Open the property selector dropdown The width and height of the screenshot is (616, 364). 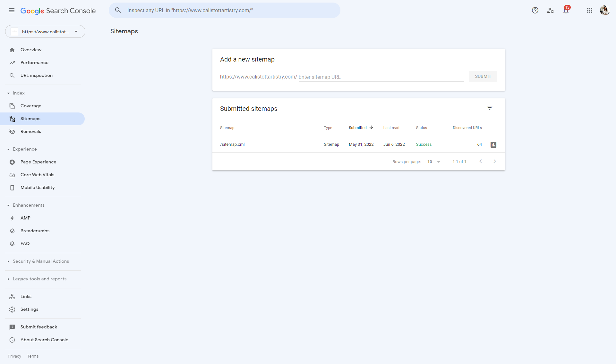click(45, 31)
